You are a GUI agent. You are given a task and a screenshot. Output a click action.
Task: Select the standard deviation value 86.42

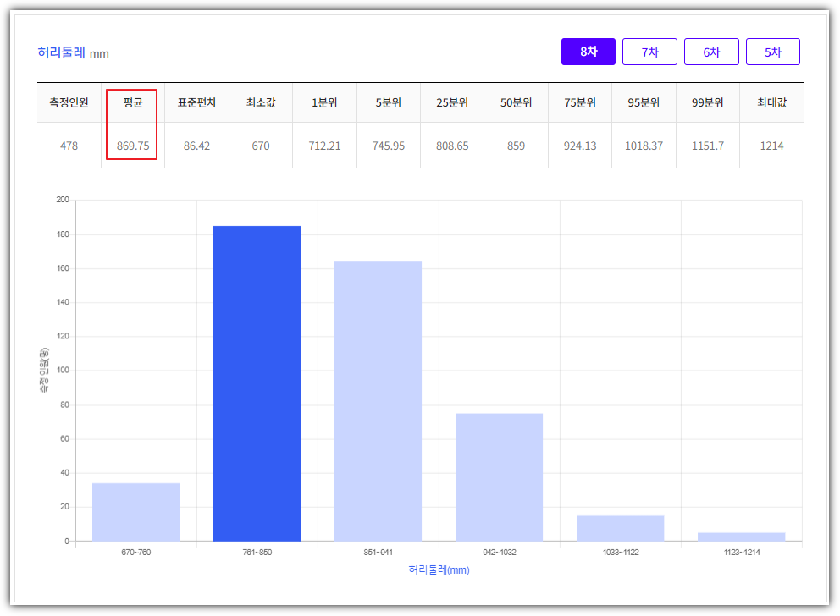(x=196, y=146)
